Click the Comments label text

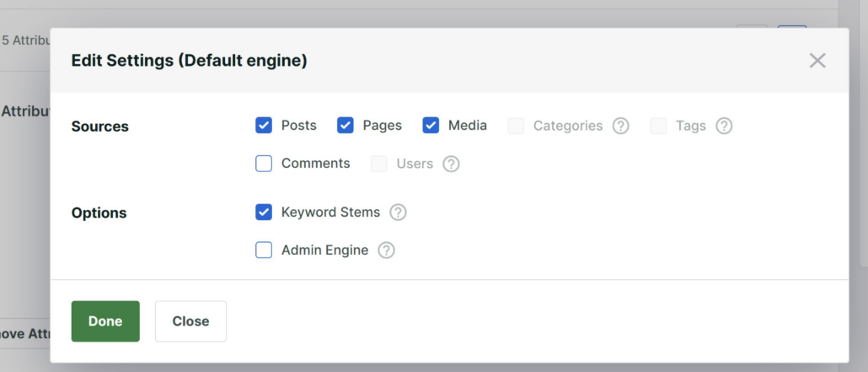click(315, 164)
